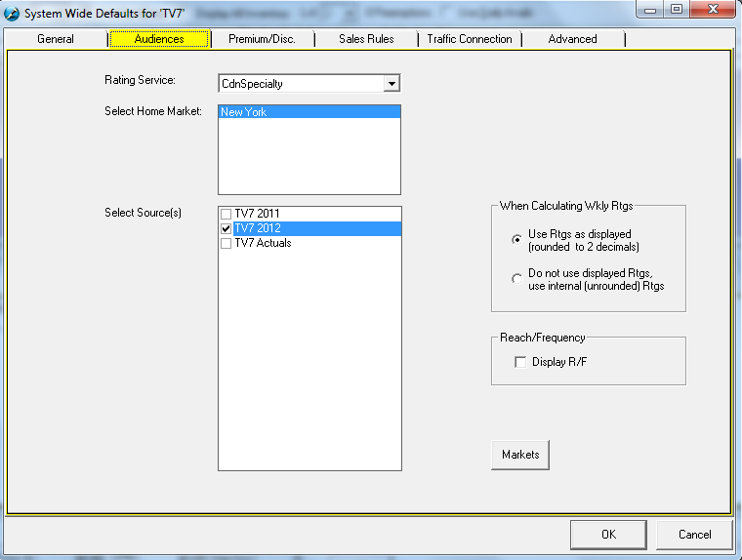
Task: Click the CdnSpecialty combo box field
Action: 301,84
